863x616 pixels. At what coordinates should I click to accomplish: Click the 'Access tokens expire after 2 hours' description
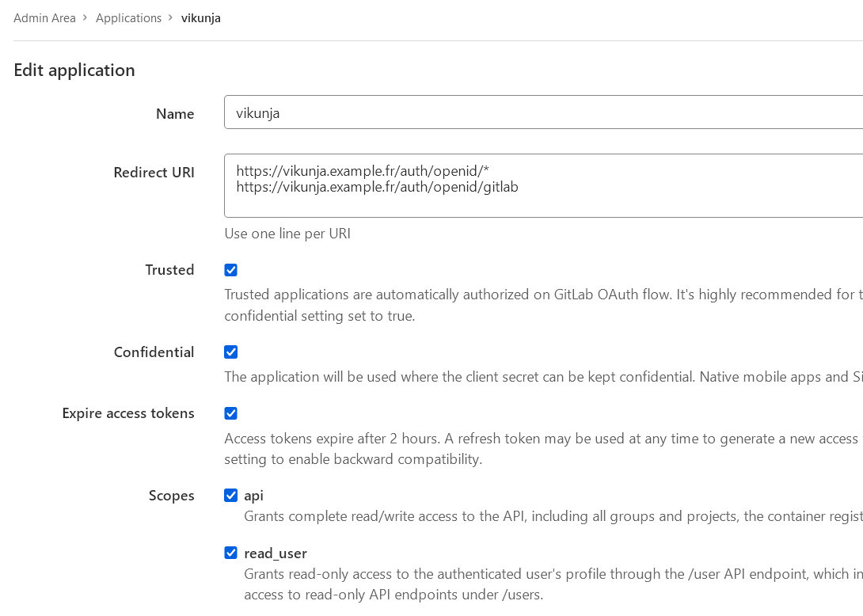(x=543, y=449)
